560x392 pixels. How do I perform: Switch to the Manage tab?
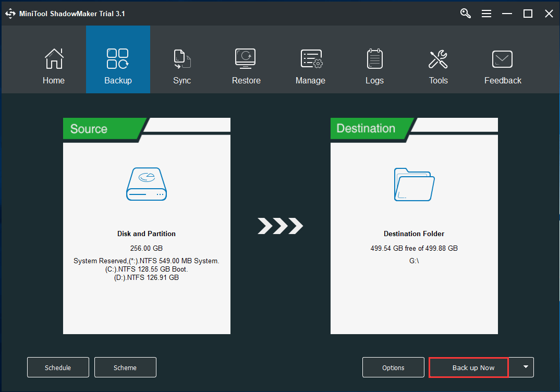pos(310,67)
